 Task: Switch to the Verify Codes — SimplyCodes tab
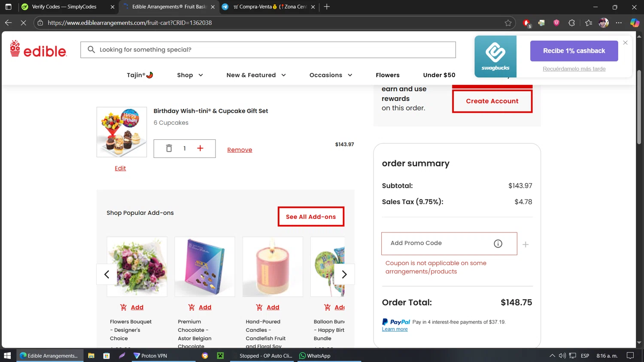click(64, 7)
